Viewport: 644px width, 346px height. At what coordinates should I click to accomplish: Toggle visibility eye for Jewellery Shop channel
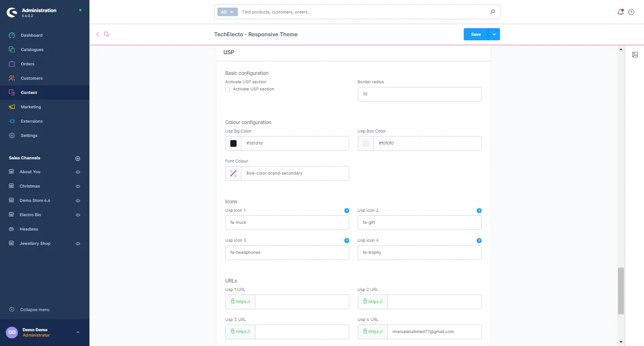[x=78, y=243]
